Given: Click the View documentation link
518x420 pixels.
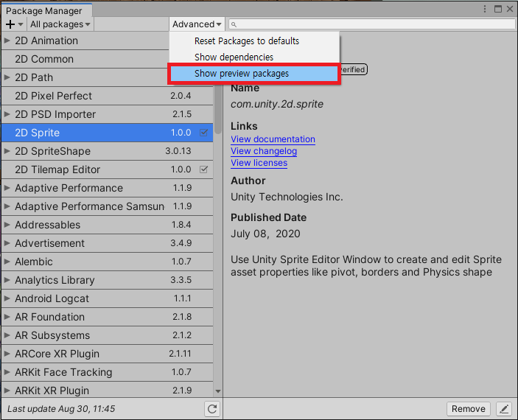Looking at the screenshot, I should pos(273,139).
